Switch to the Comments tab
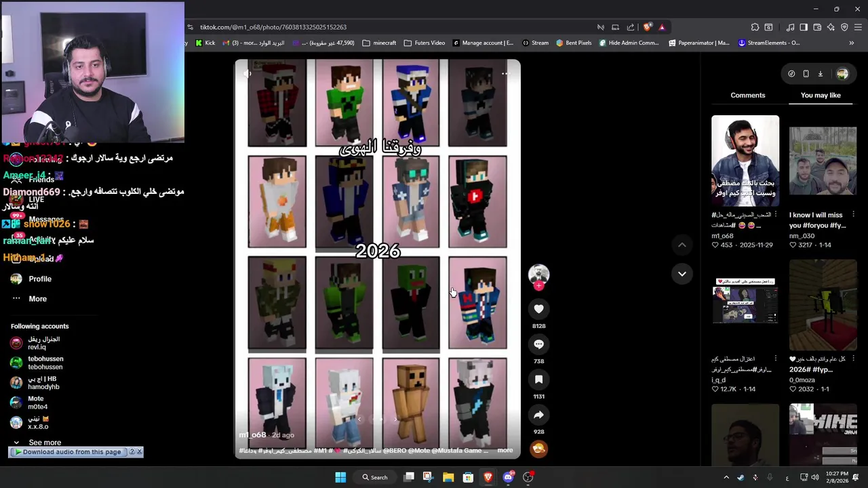This screenshot has height=488, width=868. [748, 96]
